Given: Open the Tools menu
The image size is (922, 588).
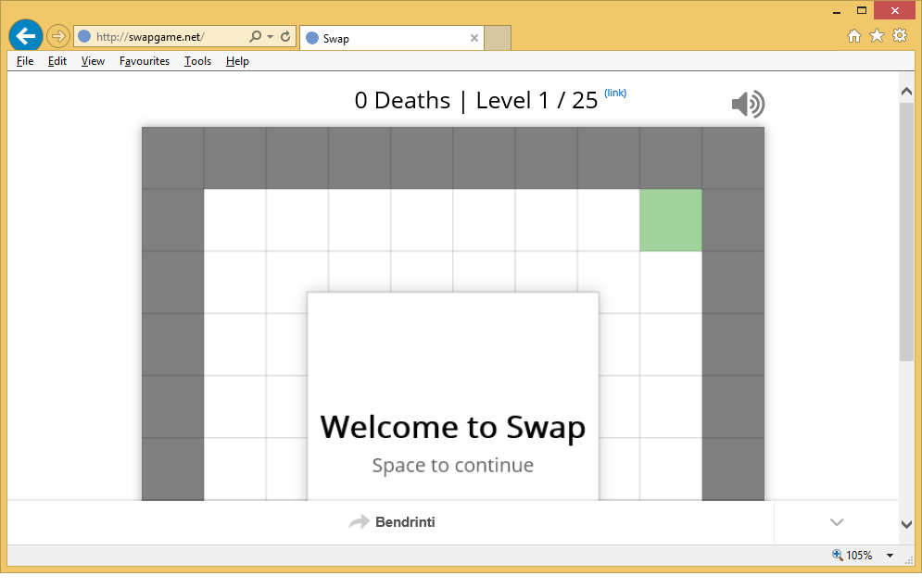Looking at the screenshot, I should [197, 61].
